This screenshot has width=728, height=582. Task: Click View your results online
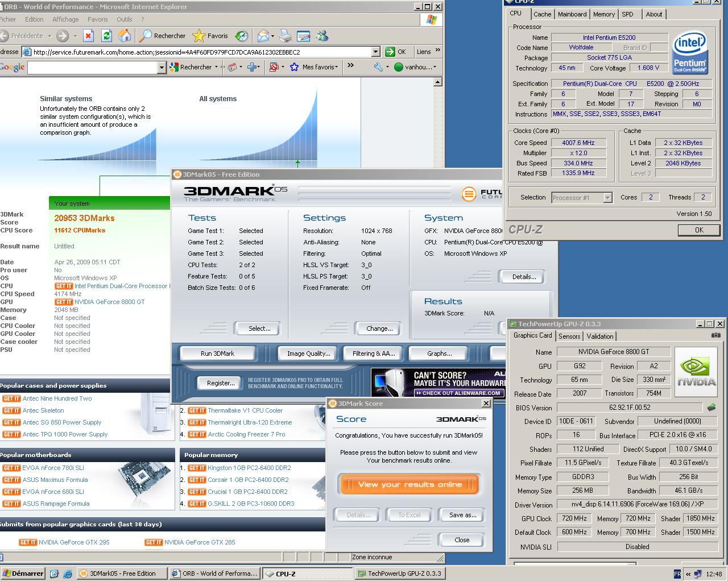[409, 485]
